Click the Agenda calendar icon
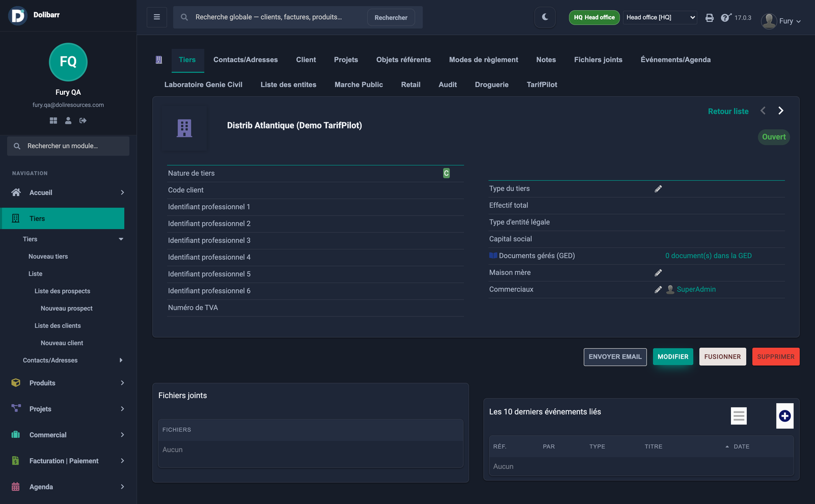This screenshot has width=815, height=504. 16,487
